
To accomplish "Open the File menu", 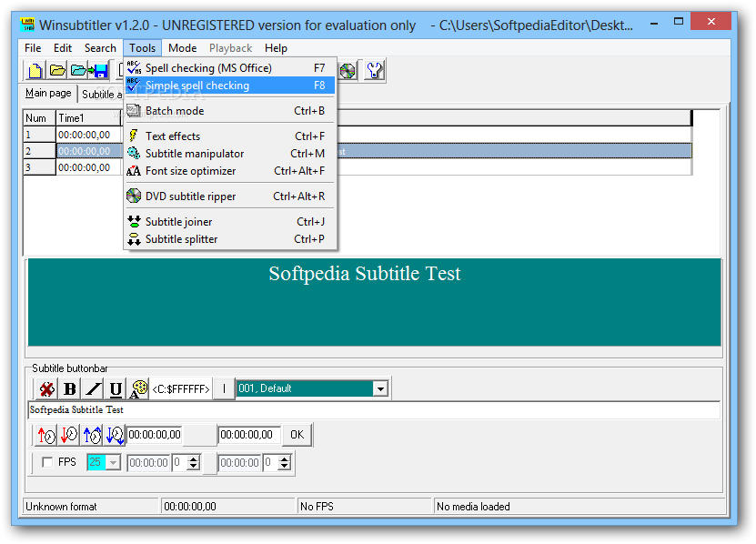I will point(33,48).
